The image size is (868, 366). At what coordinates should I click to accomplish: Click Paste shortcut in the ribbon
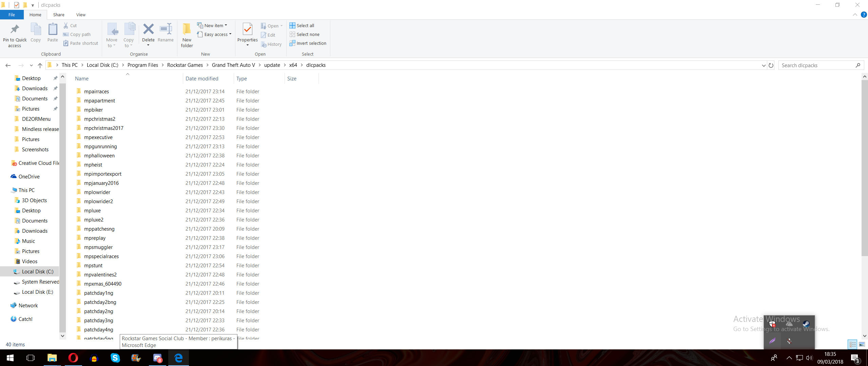pos(80,43)
